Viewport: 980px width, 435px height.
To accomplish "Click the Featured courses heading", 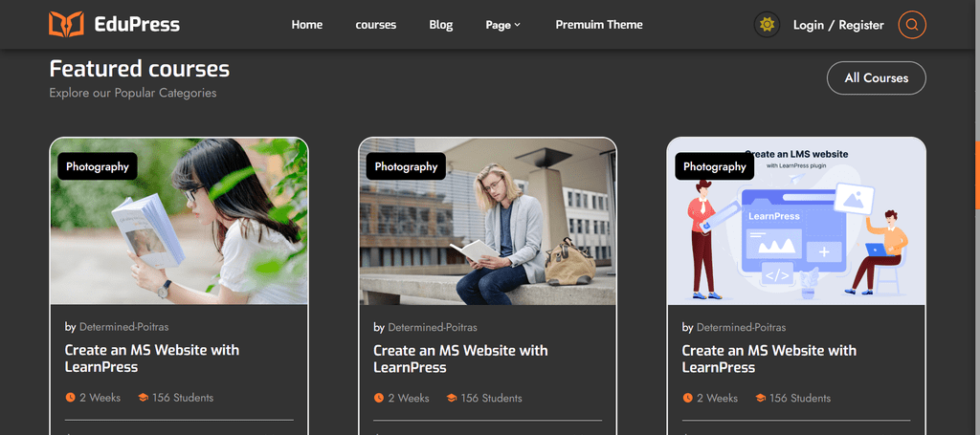I will pos(140,69).
